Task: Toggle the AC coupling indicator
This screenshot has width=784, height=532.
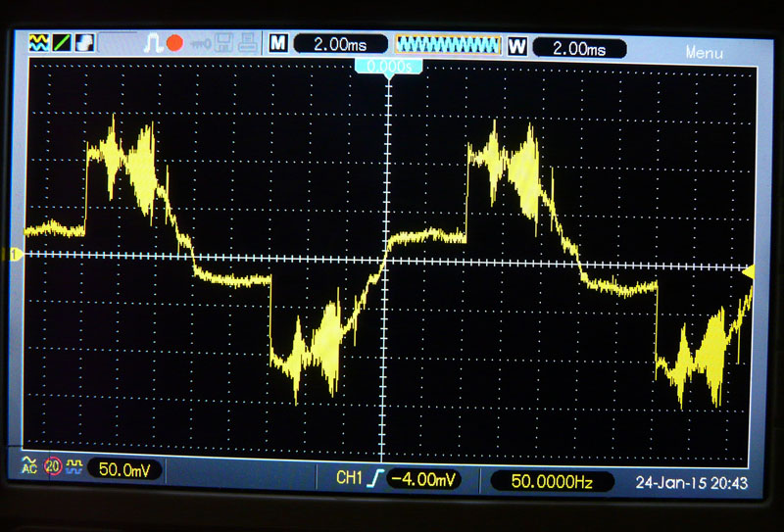Action: 30,466
